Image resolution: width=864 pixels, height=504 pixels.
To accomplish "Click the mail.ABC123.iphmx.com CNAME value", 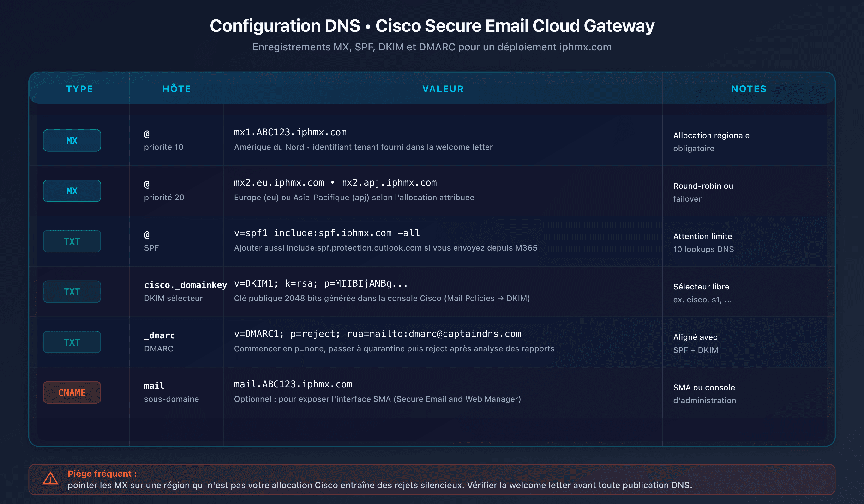I will [x=293, y=384].
